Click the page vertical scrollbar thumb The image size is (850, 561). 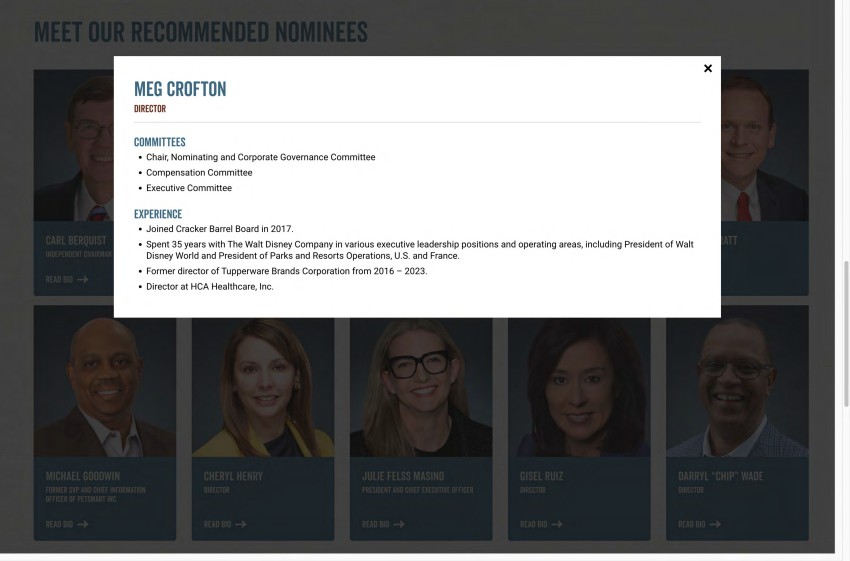click(846, 333)
